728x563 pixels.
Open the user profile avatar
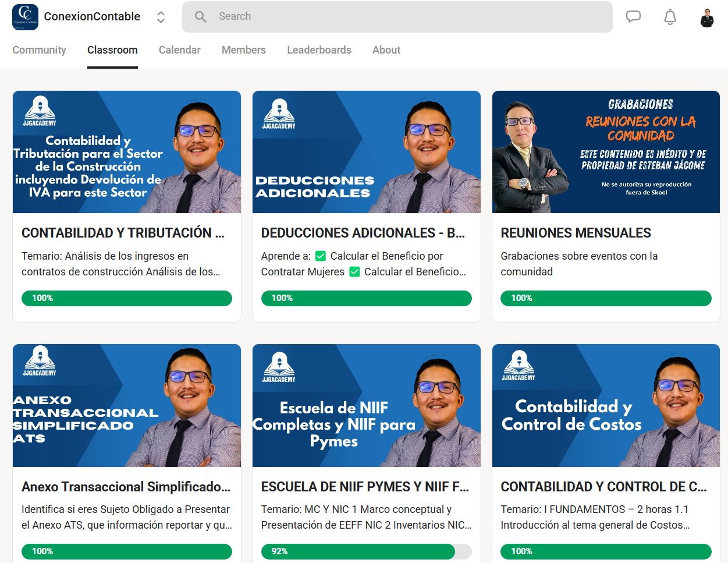point(707,17)
